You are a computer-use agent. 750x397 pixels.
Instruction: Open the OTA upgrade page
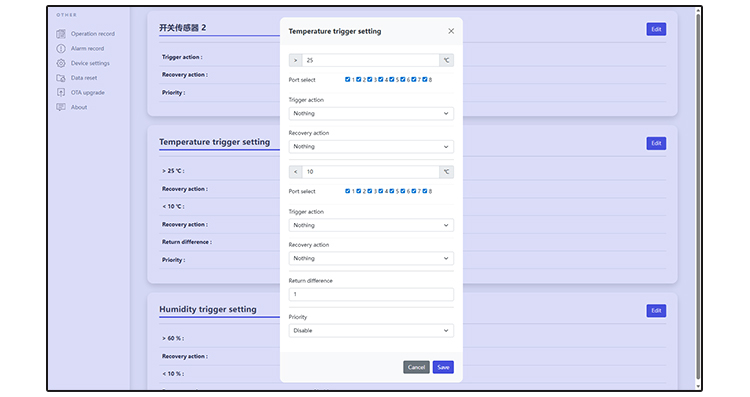(88, 93)
